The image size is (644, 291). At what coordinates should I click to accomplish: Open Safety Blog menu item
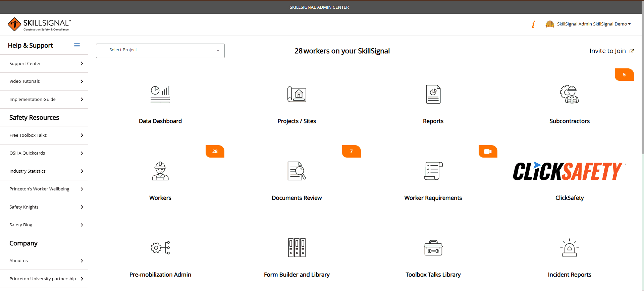(44, 225)
